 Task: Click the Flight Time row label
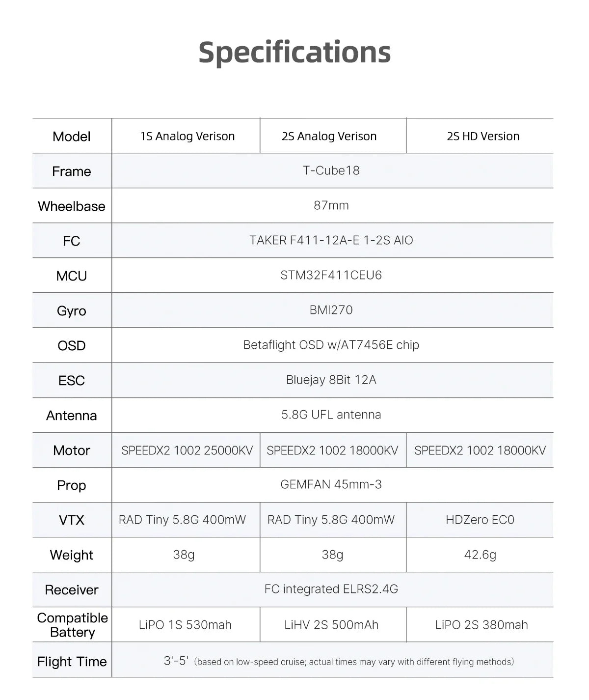(72, 662)
